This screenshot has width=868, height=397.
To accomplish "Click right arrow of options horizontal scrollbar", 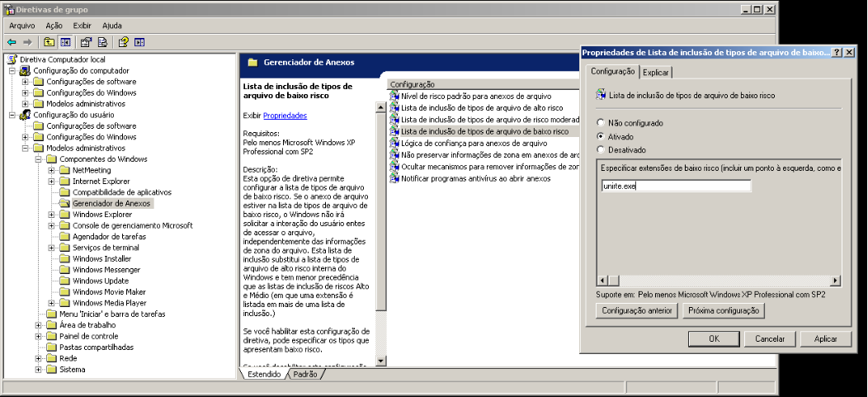I will click(x=835, y=281).
